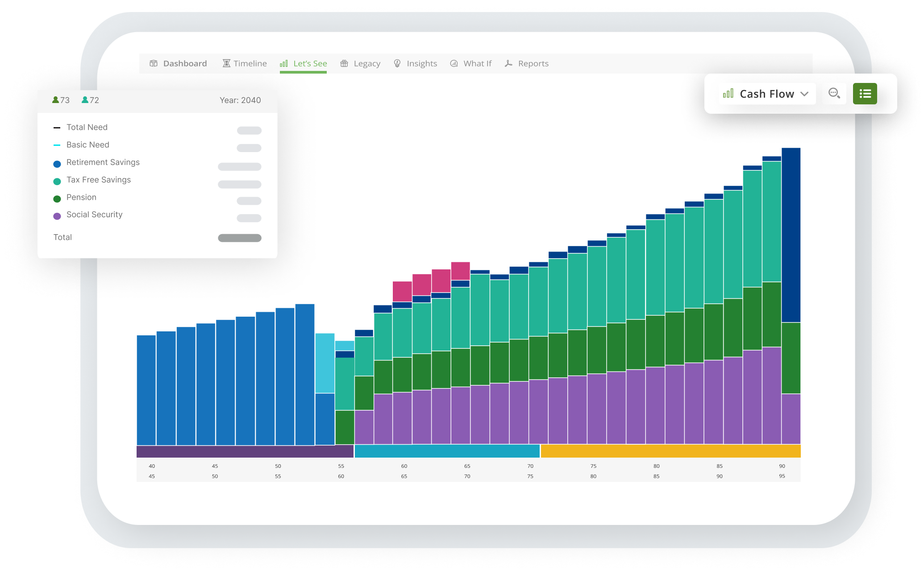Click the magnifier zoom-out icon
The height and width of the screenshot is (574, 924).
(834, 94)
